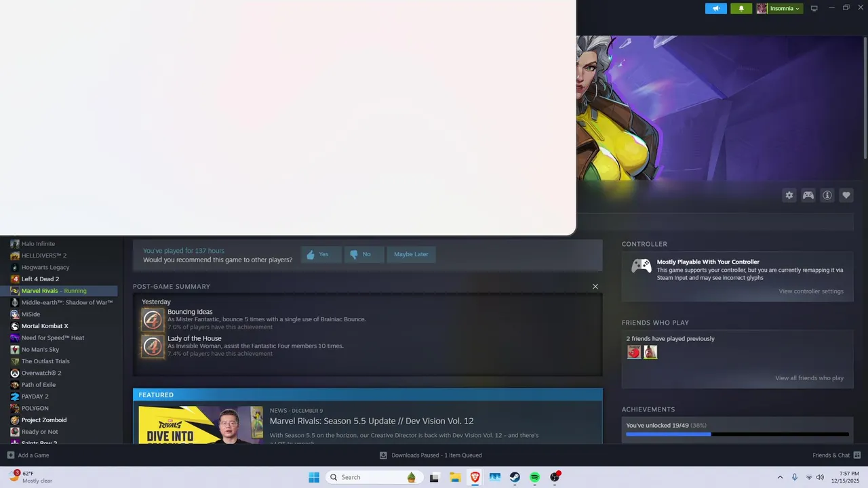Screen dimensions: 868x488
Task: Open Friends & Chat panel
Action: click(837, 455)
